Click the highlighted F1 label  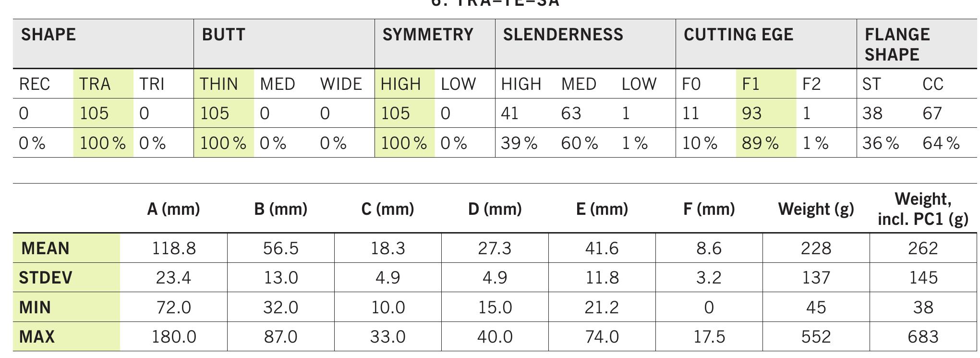coord(751,84)
